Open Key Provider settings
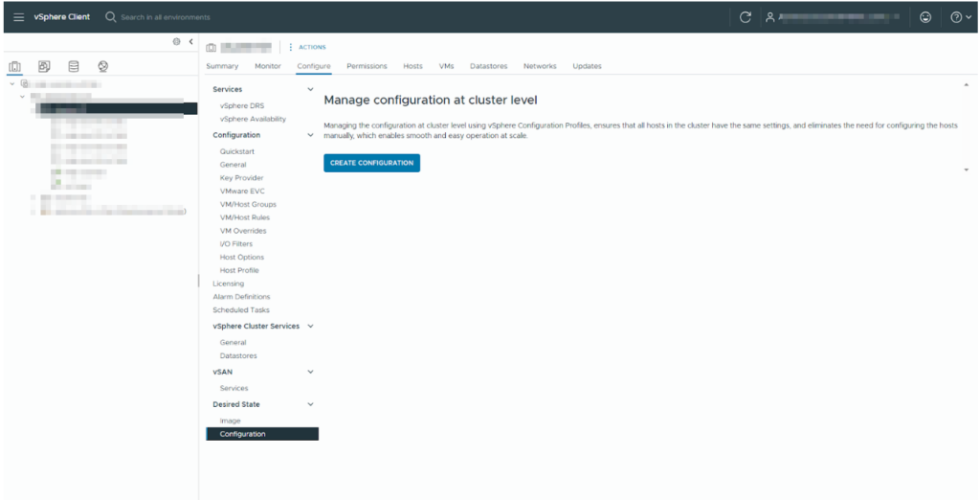Image resolution: width=980 pixels, height=500 pixels. 241,178
